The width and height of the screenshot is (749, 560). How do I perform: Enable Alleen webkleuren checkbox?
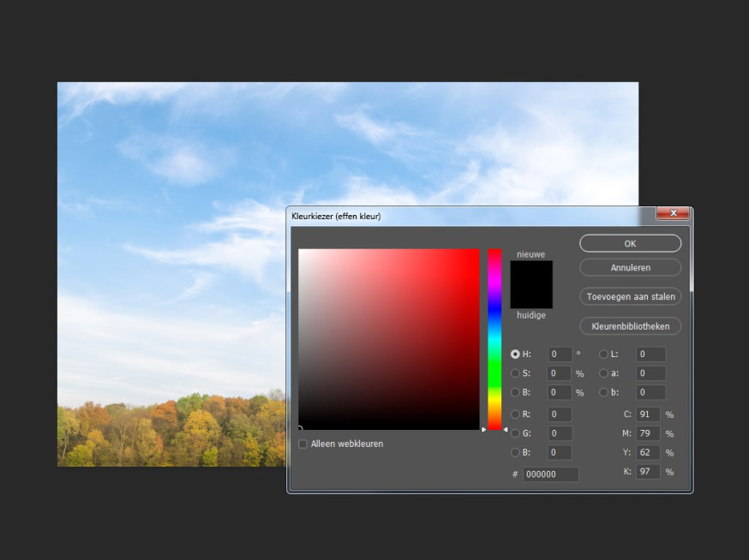[303, 444]
